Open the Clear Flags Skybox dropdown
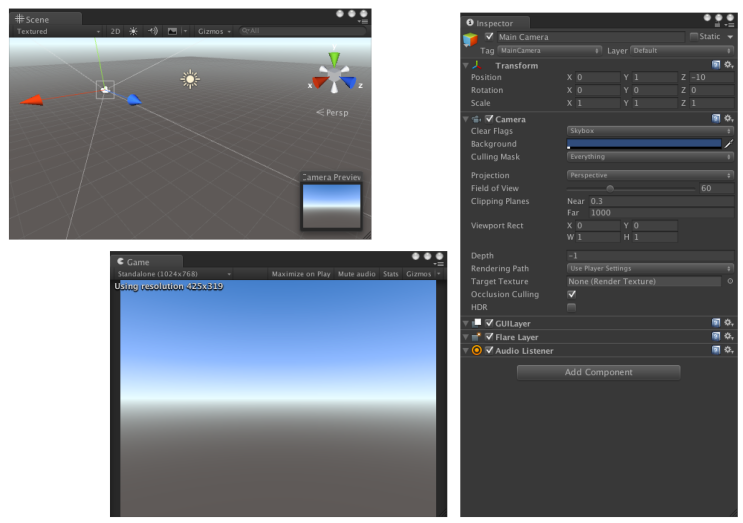 coord(649,131)
